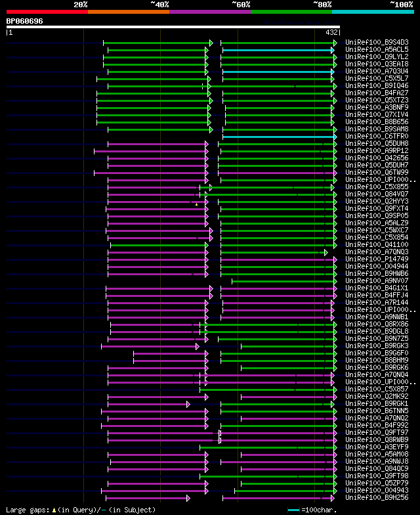
Task: Select UniRef100_Q9FXT4 label
Action: pos(377,209)
